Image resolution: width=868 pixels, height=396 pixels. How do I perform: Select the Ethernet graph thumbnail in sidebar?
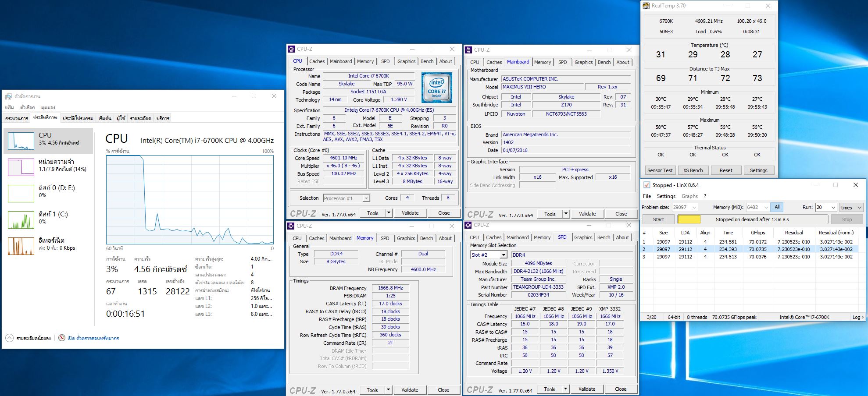[x=21, y=246]
